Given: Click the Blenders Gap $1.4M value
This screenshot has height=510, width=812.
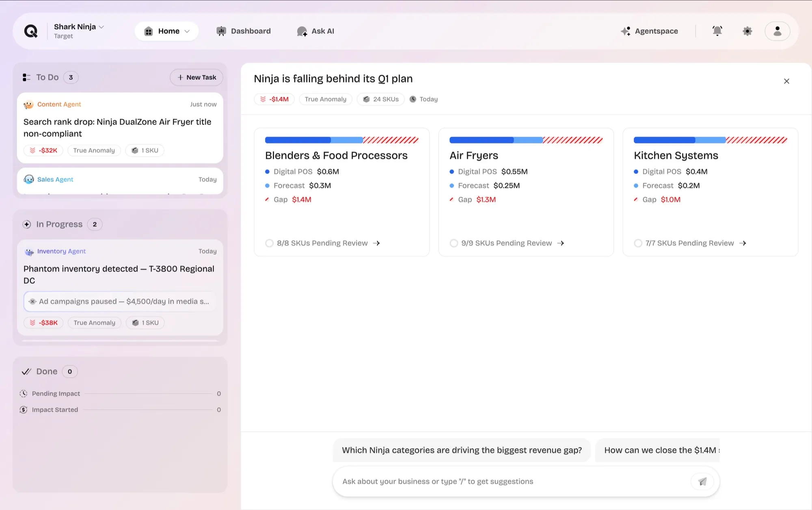Looking at the screenshot, I should point(302,200).
